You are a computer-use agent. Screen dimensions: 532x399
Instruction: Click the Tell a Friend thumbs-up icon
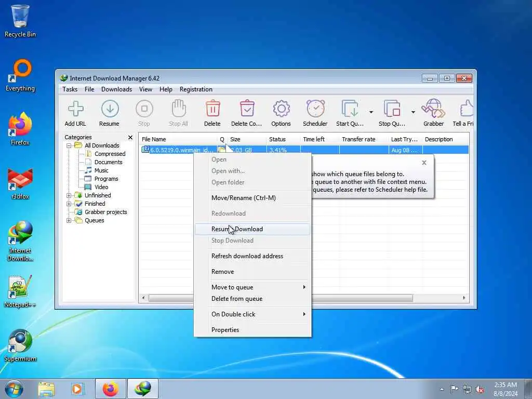click(x=467, y=109)
